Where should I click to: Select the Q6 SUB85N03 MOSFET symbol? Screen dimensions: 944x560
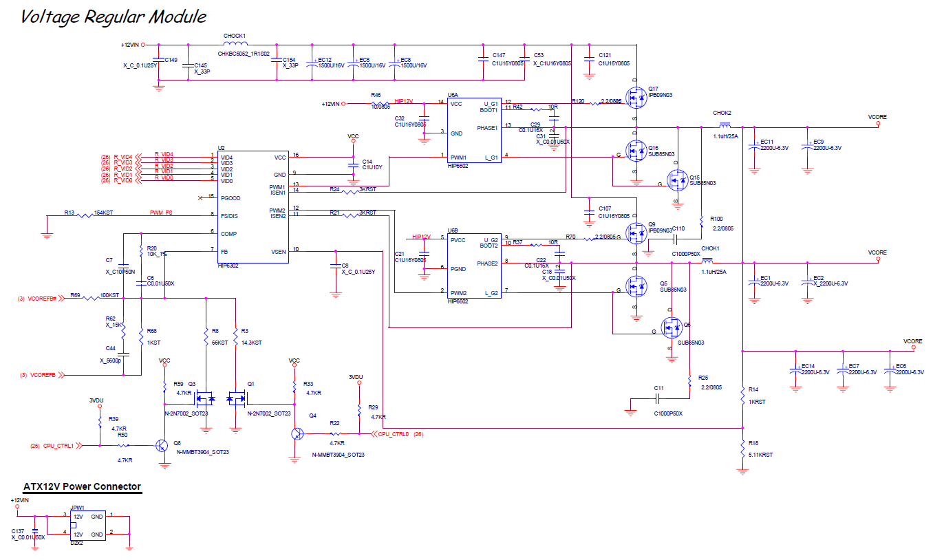point(672,327)
